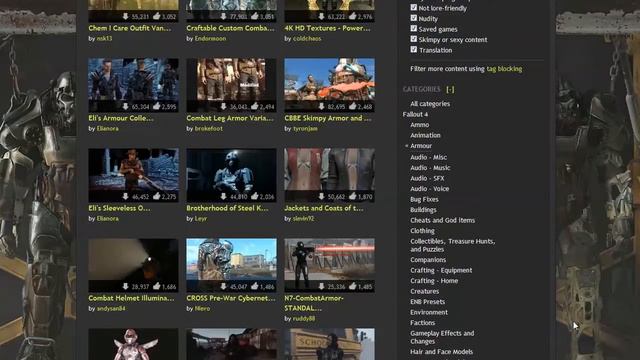
Task: Open Jackets and Coats mod title
Action: 324,208
